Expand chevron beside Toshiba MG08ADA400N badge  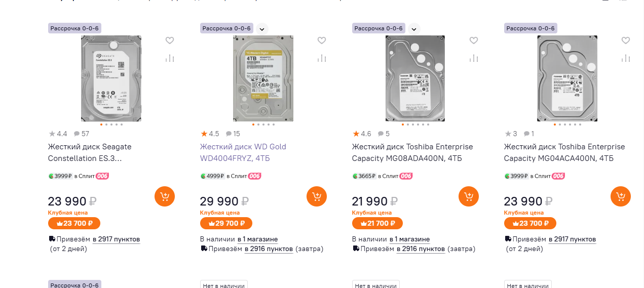pyautogui.click(x=414, y=29)
